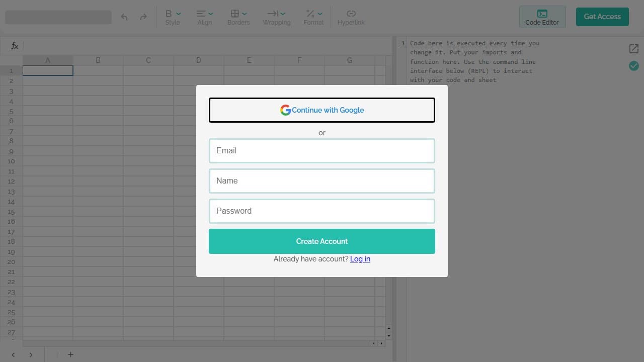The width and height of the screenshot is (644, 362).
Task: Choose Continue with Google
Action: click(322, 110)
